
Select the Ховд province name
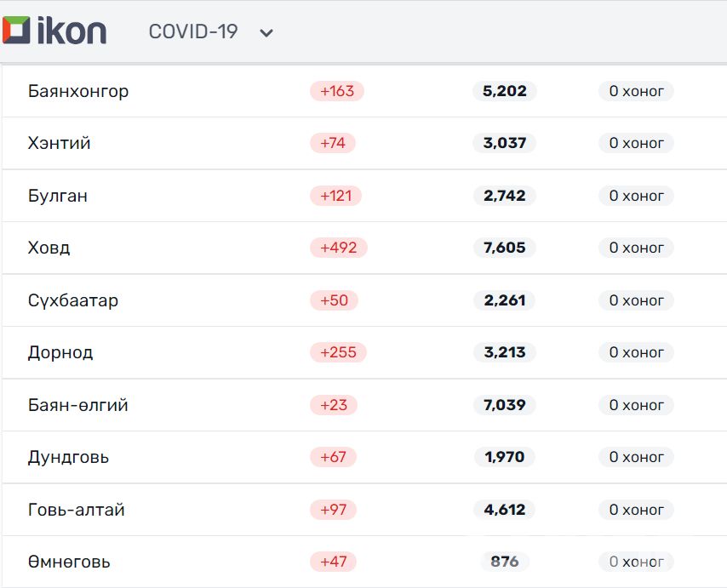pyautogui.click(x=49, y=248)
